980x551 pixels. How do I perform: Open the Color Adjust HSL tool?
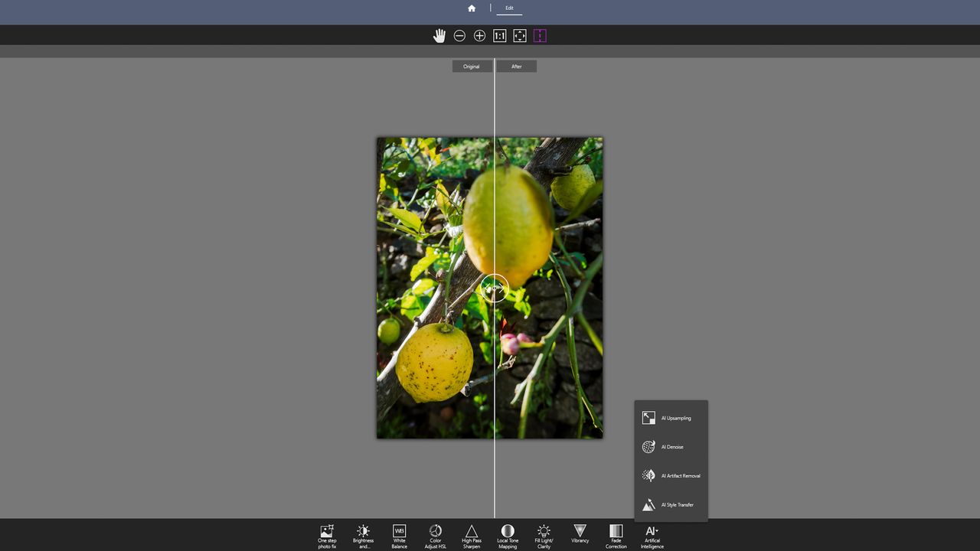pos(436,536)
